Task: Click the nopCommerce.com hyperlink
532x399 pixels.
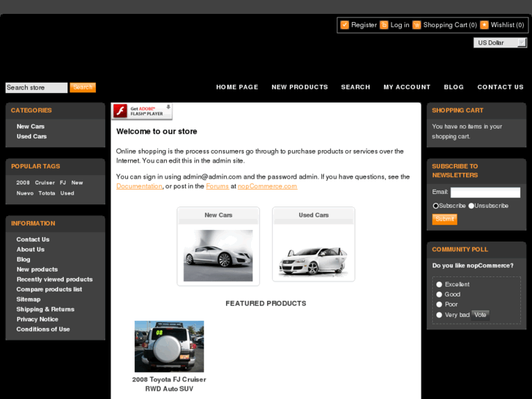Action: coord(267,186)
